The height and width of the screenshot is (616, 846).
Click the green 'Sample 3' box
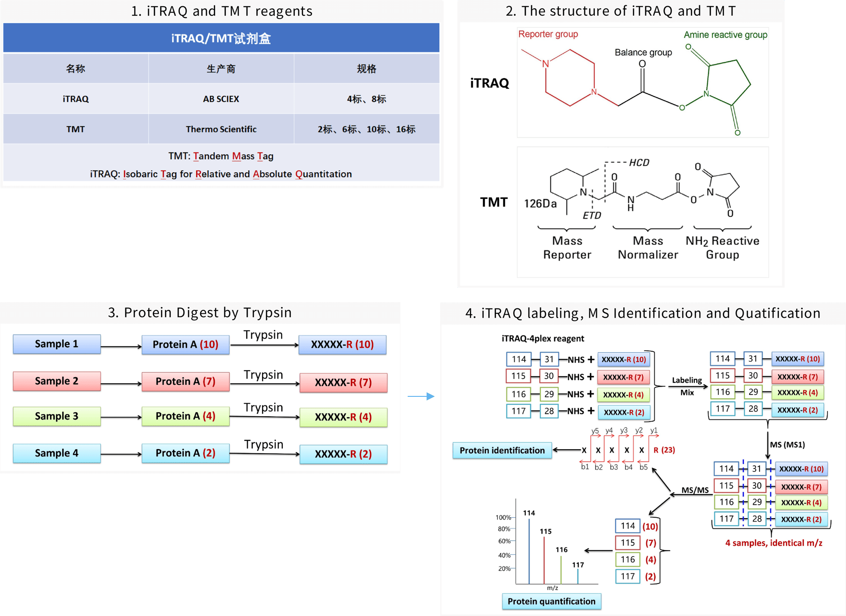(x=57, y=416)
